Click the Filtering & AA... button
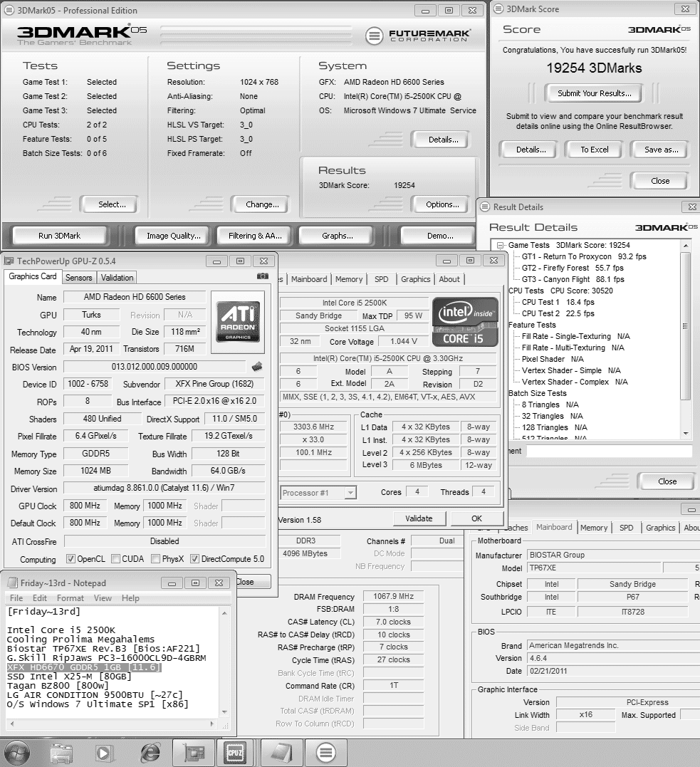 (x=255, y=235)
